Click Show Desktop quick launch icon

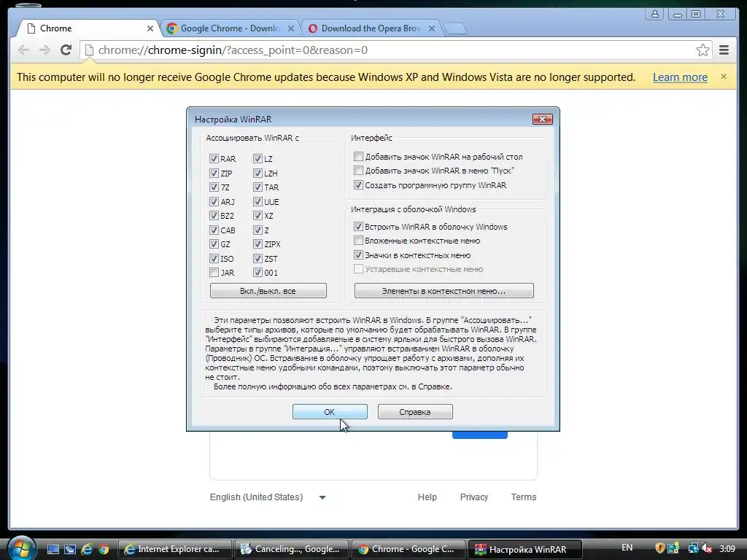tap(53, 549)
